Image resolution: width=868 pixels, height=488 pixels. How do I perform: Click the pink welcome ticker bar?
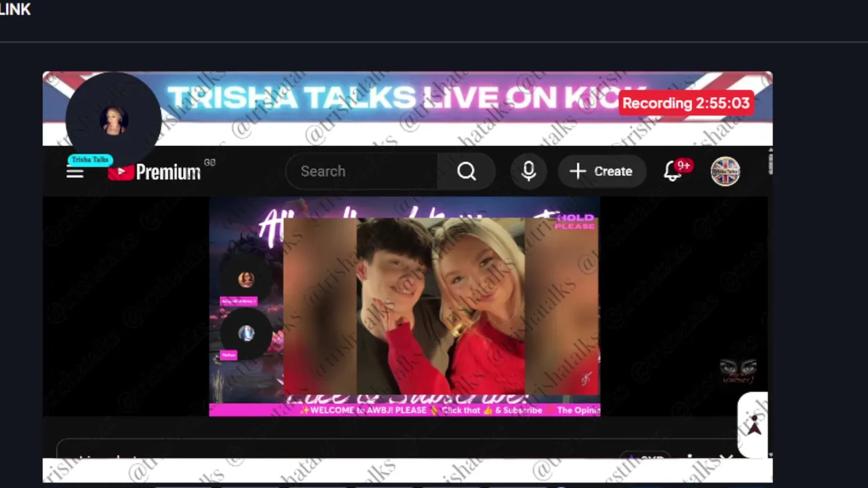click(405, 410)
